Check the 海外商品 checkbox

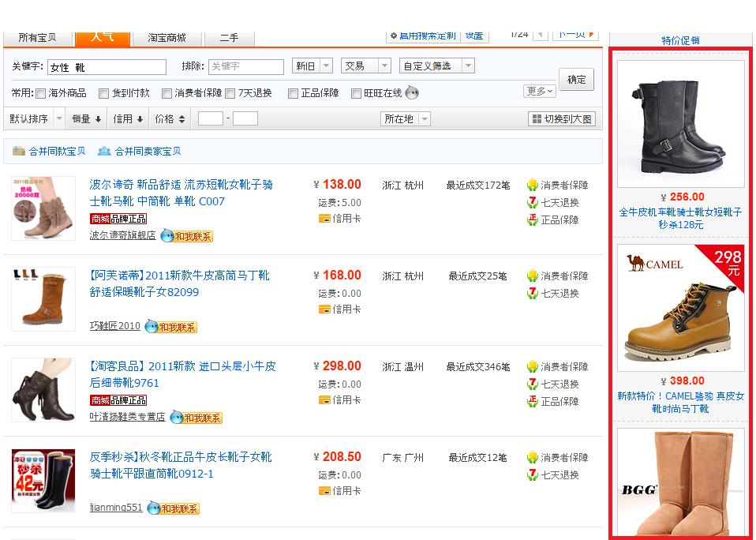pyautogui.click(x=41, y=93)
